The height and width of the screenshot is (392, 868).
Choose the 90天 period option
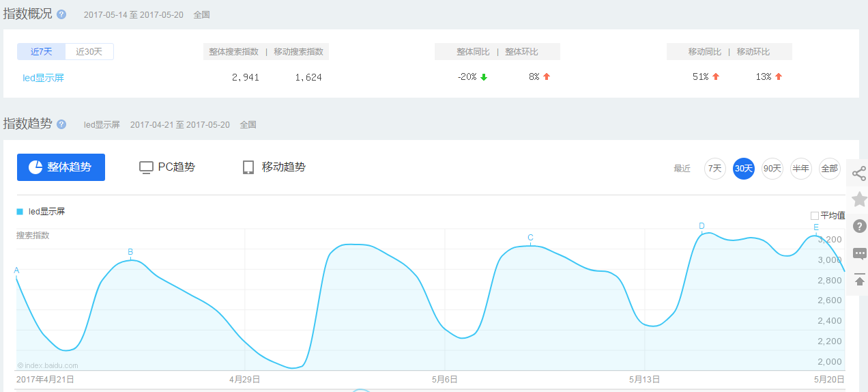pyautogui.click(x=772, y=169)
